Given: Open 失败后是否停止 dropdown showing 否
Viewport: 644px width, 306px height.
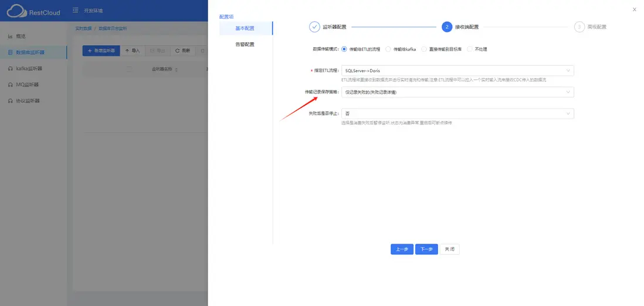Looking at the screenshot, I should 457,113.
